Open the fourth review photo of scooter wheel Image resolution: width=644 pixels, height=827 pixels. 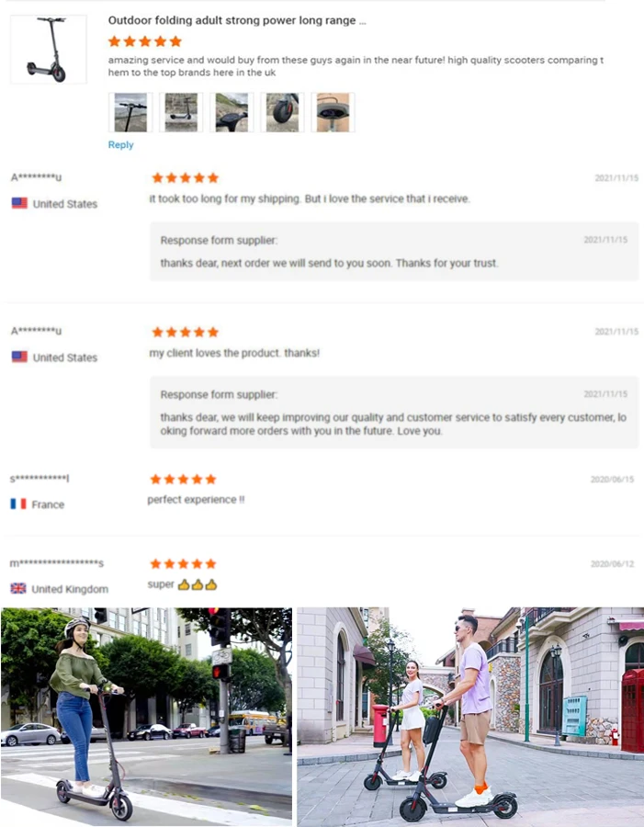click(283, 112)
